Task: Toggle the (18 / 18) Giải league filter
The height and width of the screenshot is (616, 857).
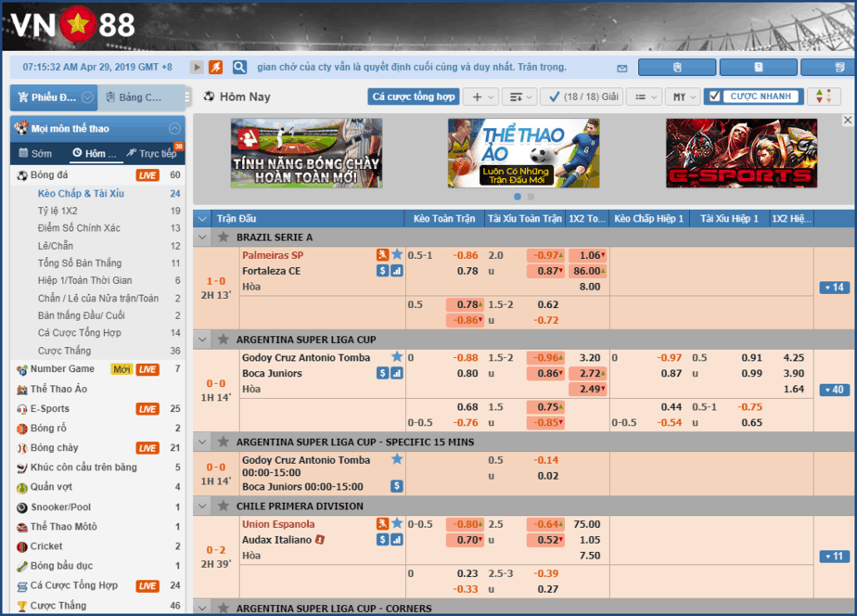Action: point(582,96)
